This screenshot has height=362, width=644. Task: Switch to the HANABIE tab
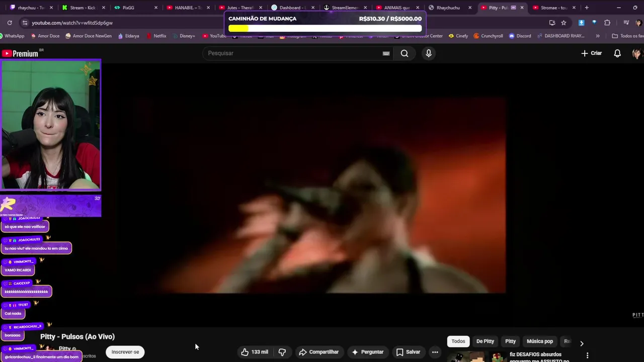pyautogui.click(x=188, y=8)
